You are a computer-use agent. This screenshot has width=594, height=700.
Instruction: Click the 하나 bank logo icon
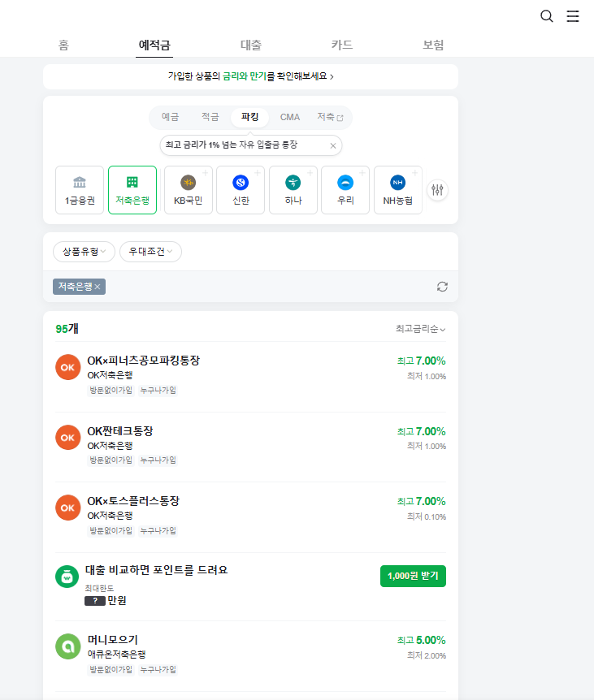click(293, 182)
